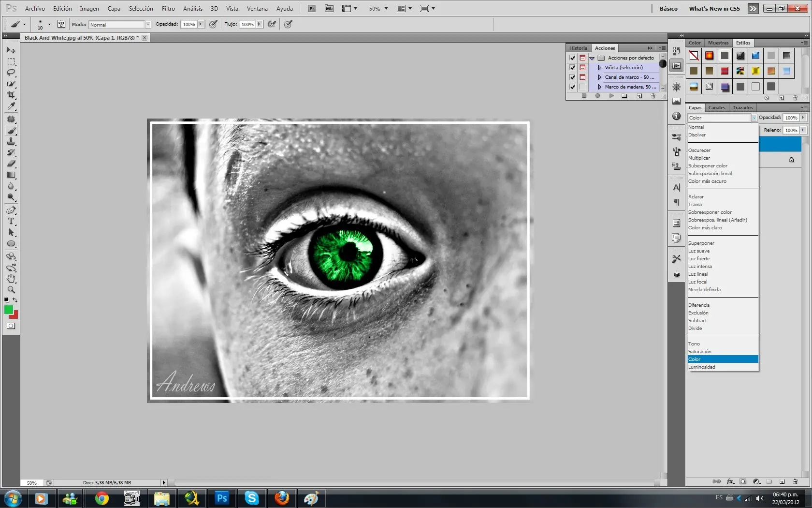This screenshot has height=508, width=812.
Task: Select the Rectangular Marquee tool
Action: click(x=11, y=61)
